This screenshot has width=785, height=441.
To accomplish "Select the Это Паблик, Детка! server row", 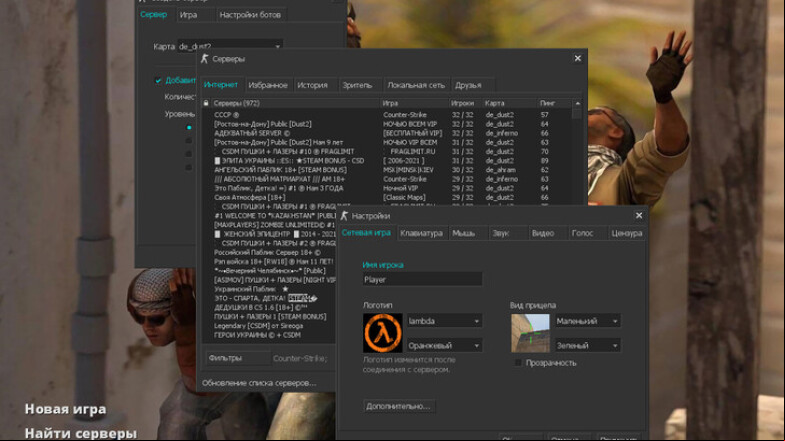I will (x=387, y=188).
